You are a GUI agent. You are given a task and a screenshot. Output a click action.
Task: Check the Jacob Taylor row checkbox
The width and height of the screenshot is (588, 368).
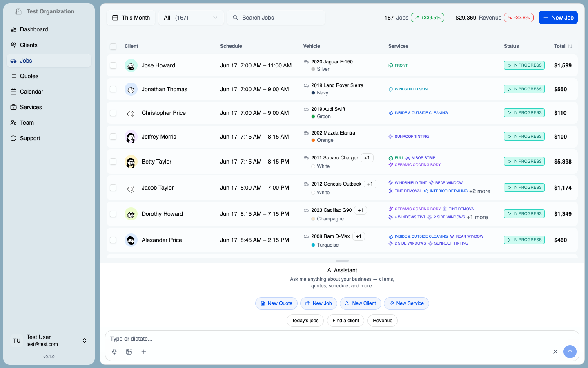[x=113, y=188]
